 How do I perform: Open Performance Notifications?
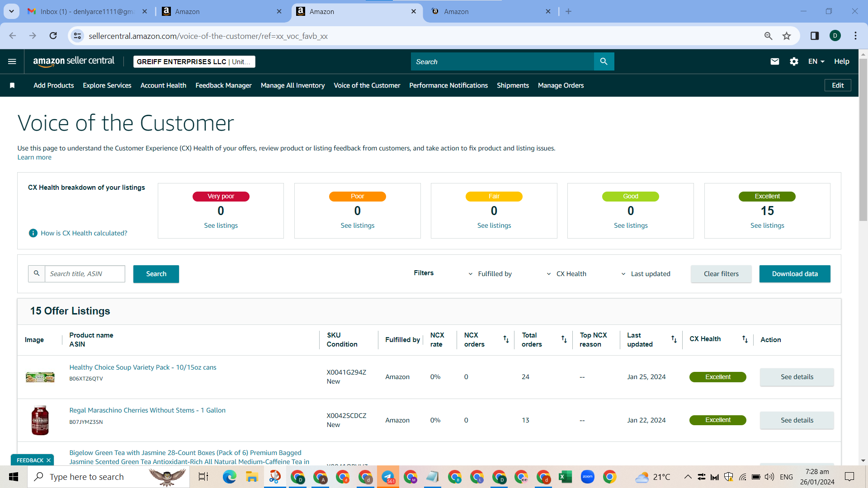(x=448, y=85)
